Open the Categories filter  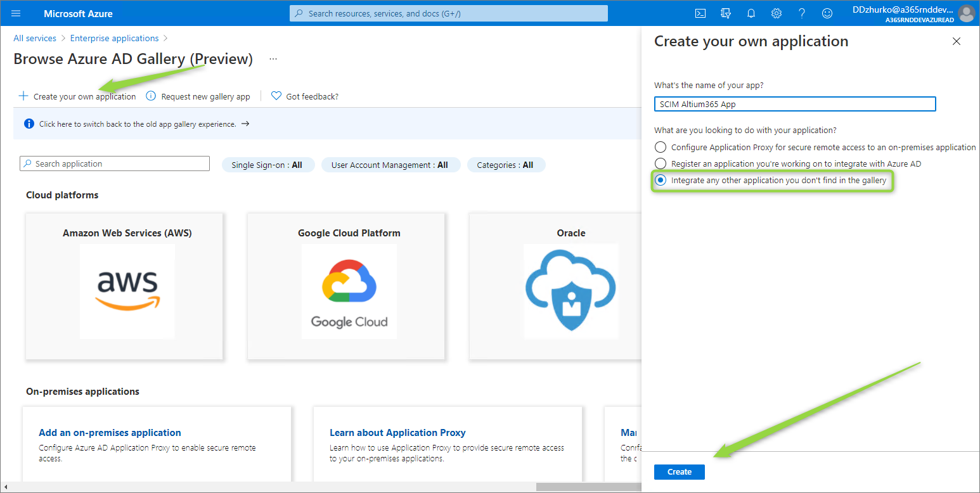coord(505,165)
